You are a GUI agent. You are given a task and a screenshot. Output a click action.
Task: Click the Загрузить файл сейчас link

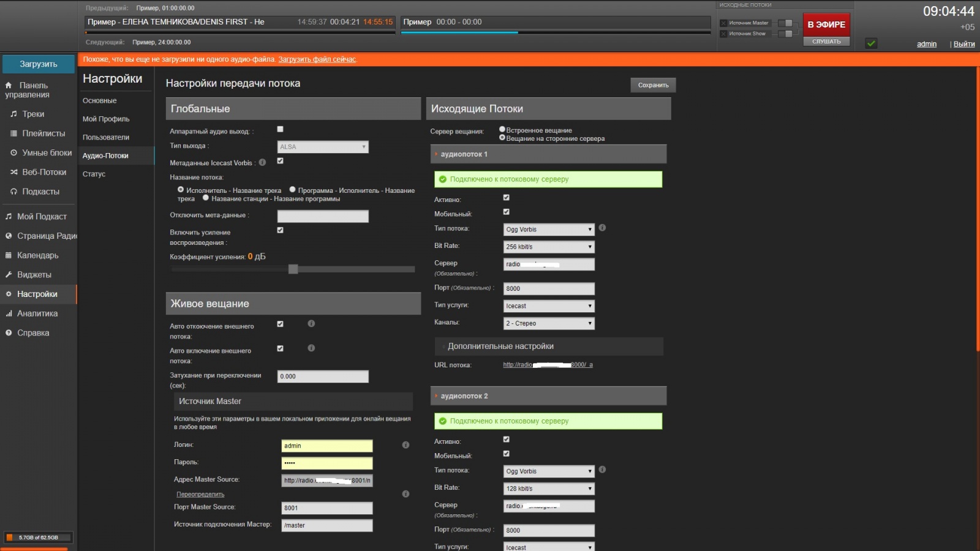click(x=317, y=59)
